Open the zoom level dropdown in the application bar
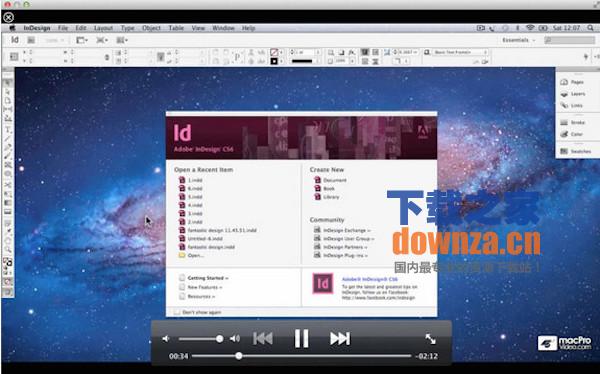600x374 pixels. [x=55, y=40]
